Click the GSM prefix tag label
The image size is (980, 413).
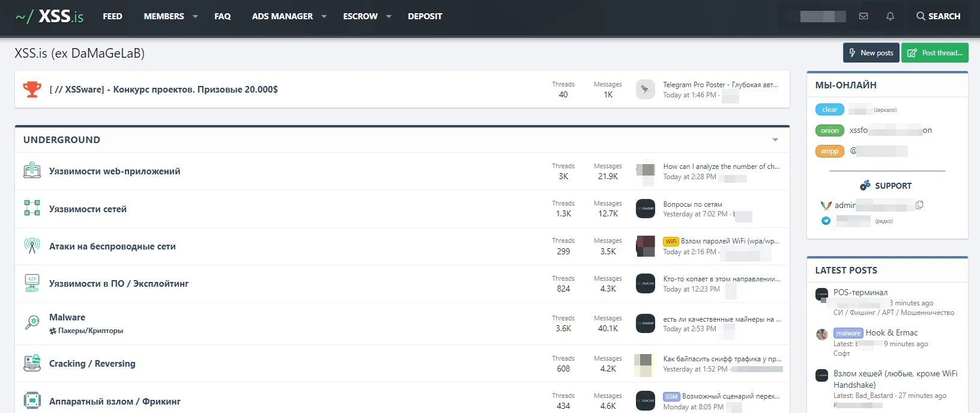pyautogui.click(x=671, y=397)
